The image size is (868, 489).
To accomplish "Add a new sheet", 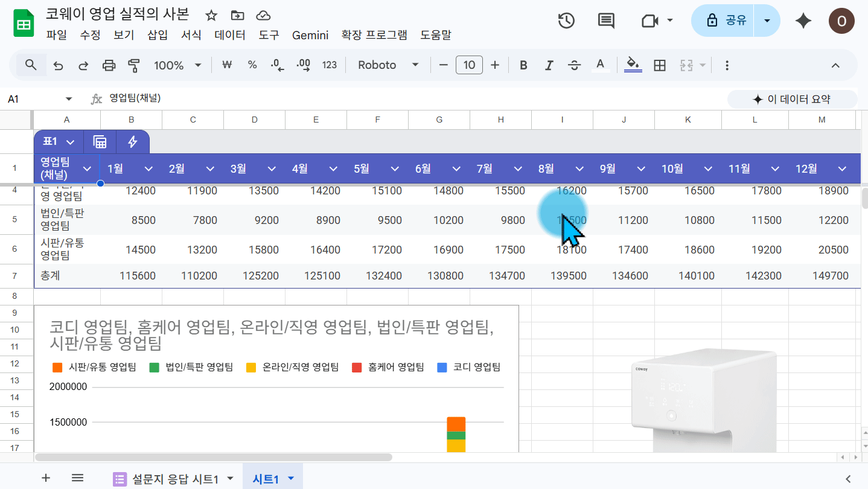I will (x=46, y=478).
